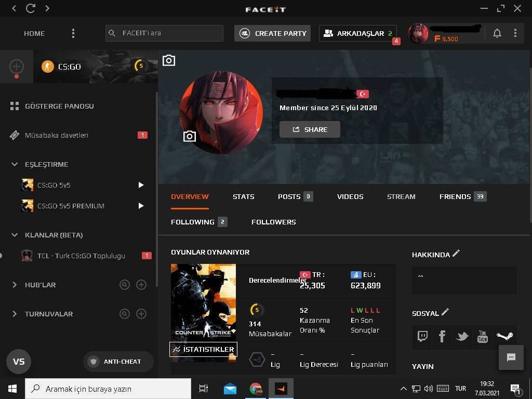Screen dimensions: 532x399
Task: Open the Steam social link
Action: (504, 336)
